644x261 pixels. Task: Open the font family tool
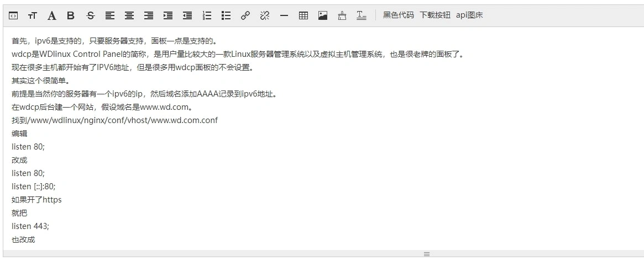click(51, 16)
